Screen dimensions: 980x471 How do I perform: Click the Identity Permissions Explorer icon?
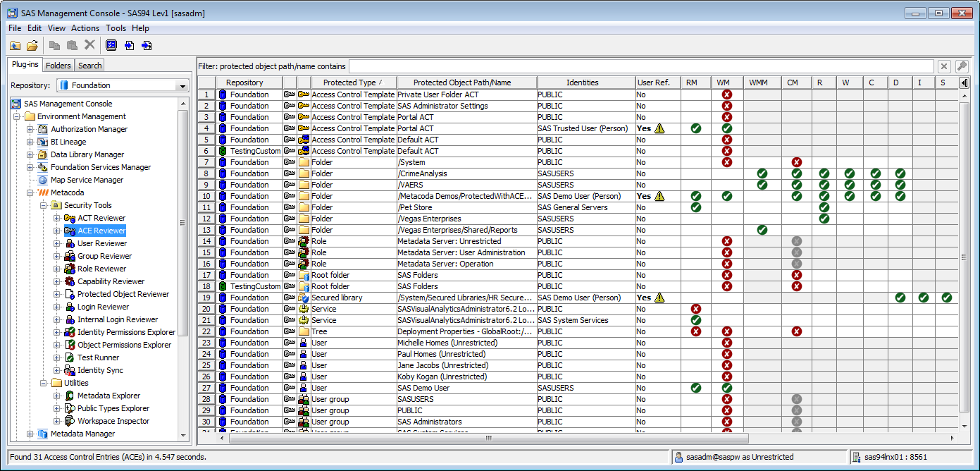pyautogui.click(x=70, y=332)
